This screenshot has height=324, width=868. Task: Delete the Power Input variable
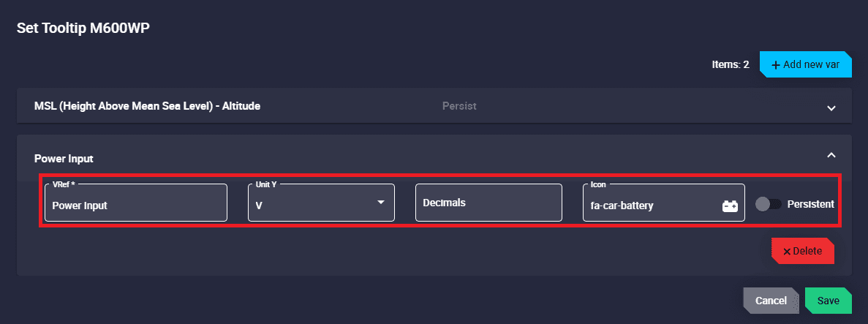[802, 251]
